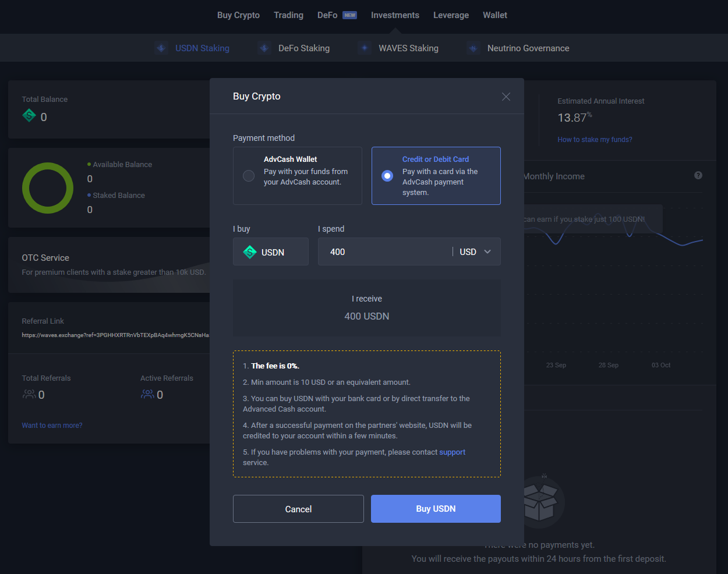Click 03 Oct on the chart axis
728x574 pixels.
tap(661, 365)
